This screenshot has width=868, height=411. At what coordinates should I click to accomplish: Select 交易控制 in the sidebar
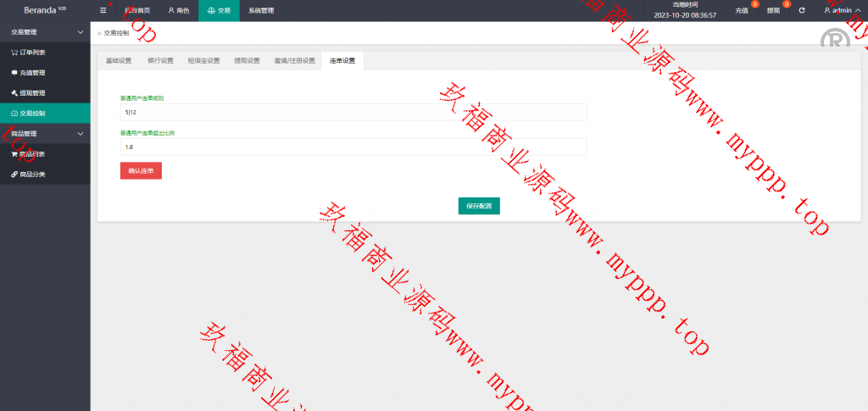click(32, 113)
